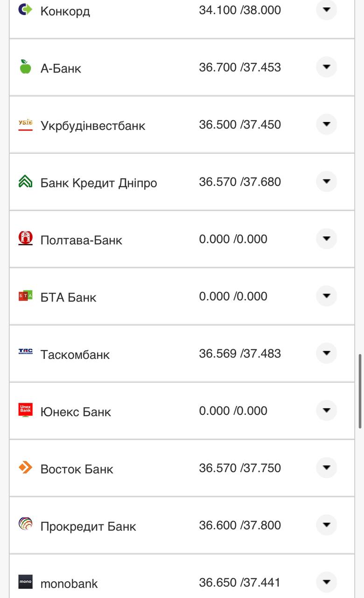Click the green apple A-Банк logo
364x598 pixels.
[25, 67]
